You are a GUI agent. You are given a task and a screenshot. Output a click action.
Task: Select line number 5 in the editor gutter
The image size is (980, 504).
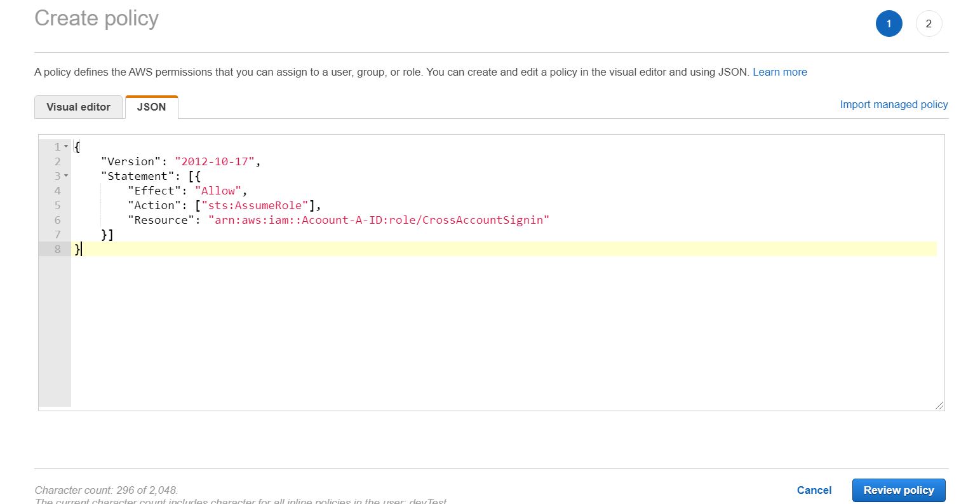57,205
